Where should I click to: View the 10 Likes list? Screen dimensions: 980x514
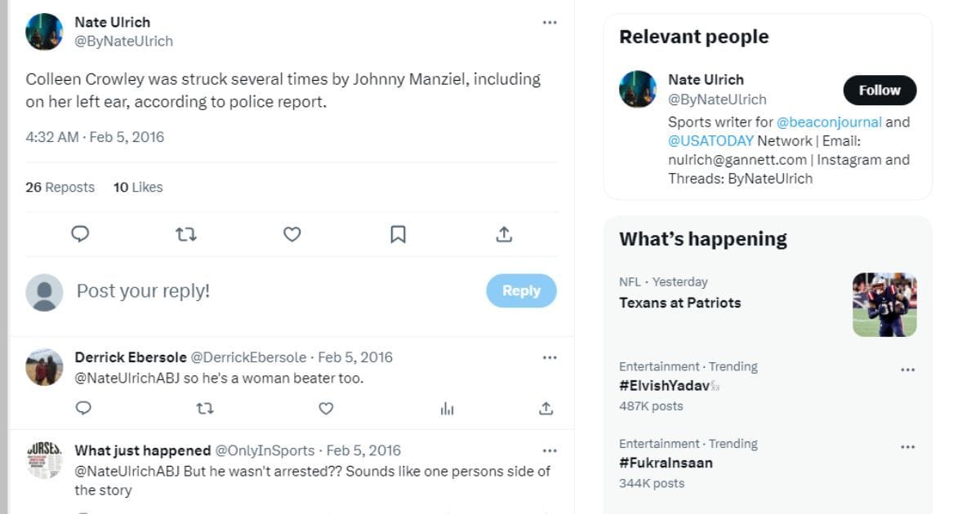click(x=138, y=187)
